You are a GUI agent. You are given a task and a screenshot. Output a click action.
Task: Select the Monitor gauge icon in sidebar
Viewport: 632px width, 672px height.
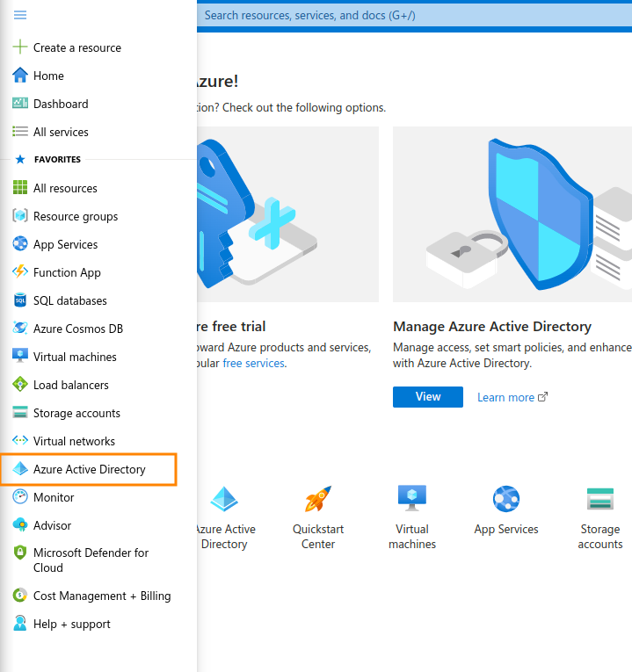pos(20,497)
